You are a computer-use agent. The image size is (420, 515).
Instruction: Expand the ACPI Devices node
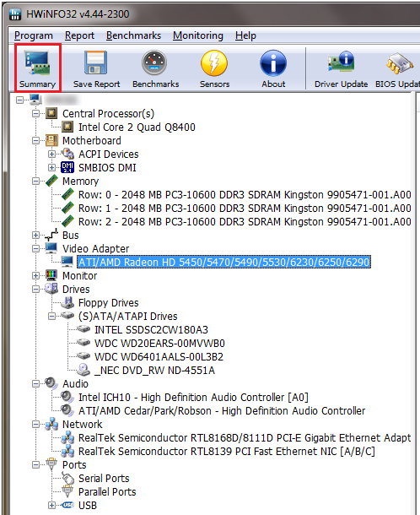click(x=51, y=154)
